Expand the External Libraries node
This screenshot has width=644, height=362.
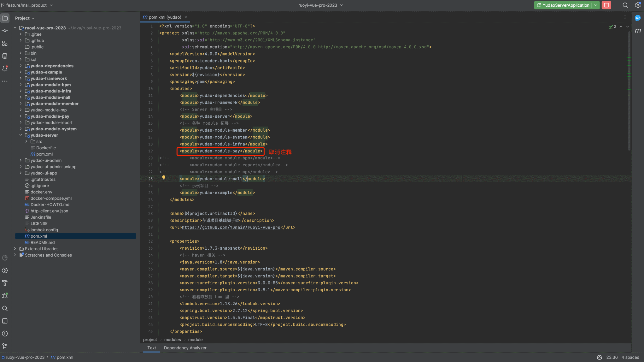pos(15,249)
